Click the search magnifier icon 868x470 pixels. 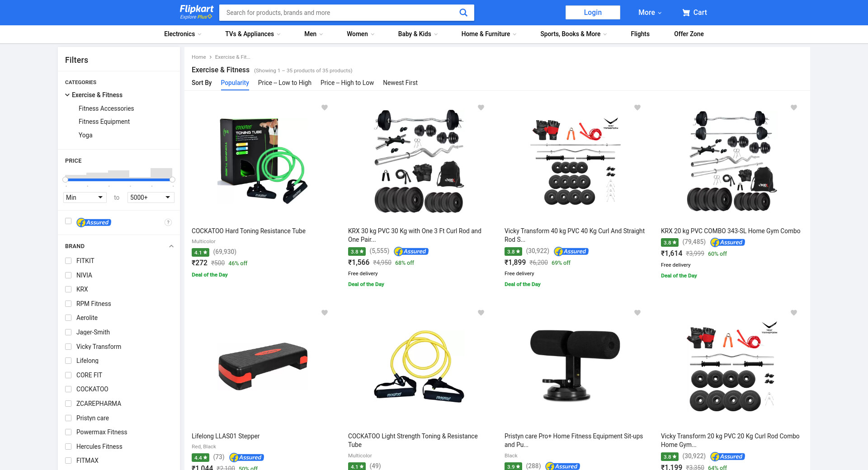[463, 13]
